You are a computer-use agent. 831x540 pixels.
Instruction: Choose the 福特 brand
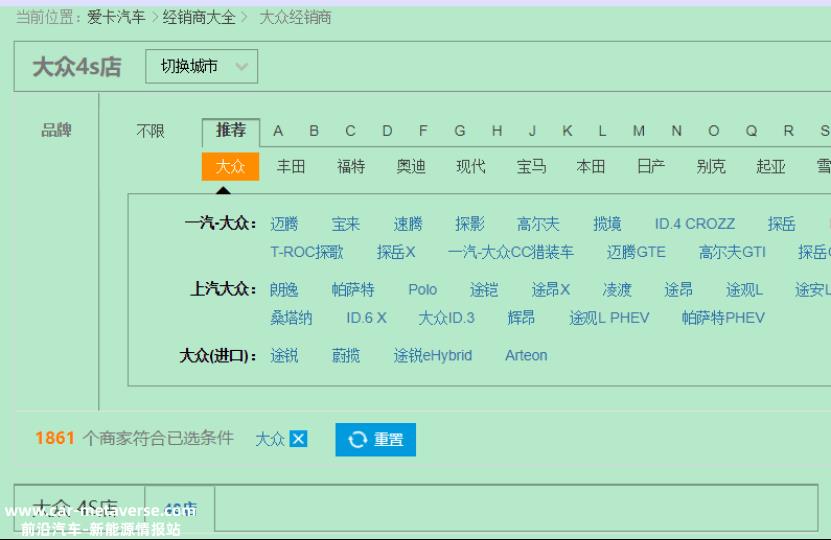[x=351, y=166]
